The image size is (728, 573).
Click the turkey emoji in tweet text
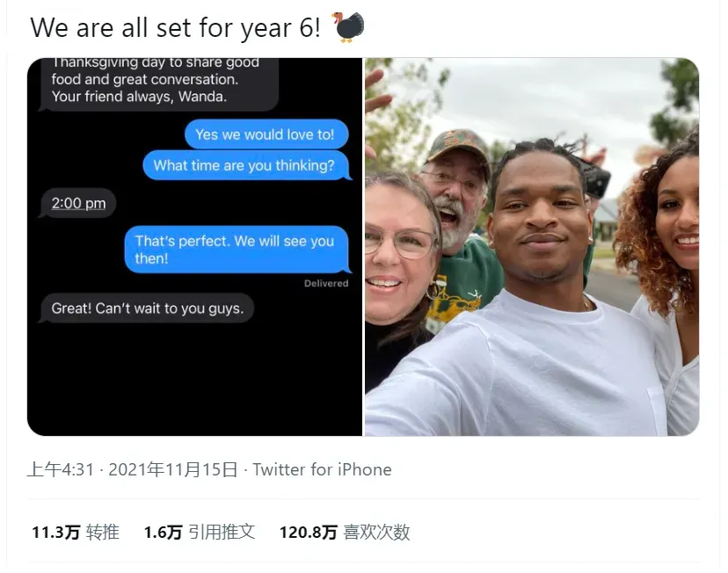[x=348, y=27]
